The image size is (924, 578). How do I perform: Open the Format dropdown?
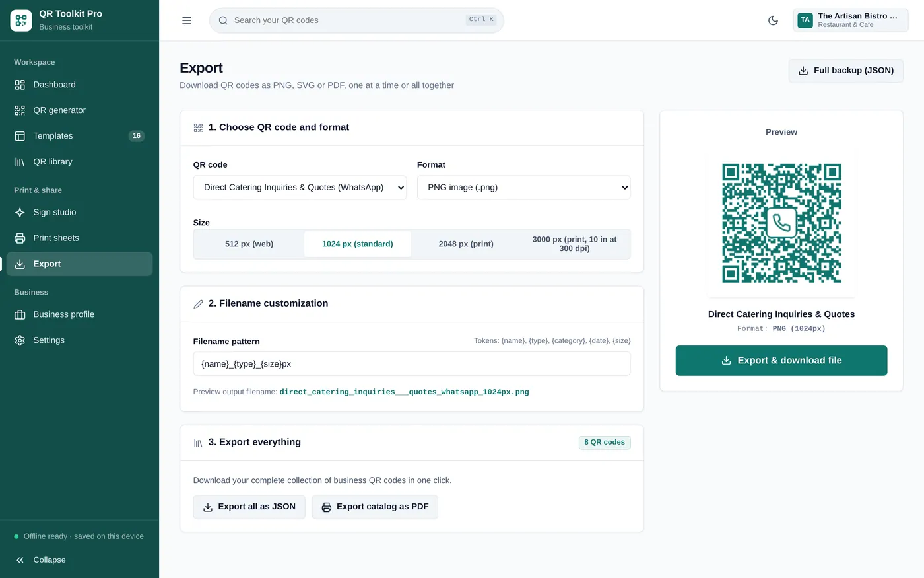click(524, 188)
